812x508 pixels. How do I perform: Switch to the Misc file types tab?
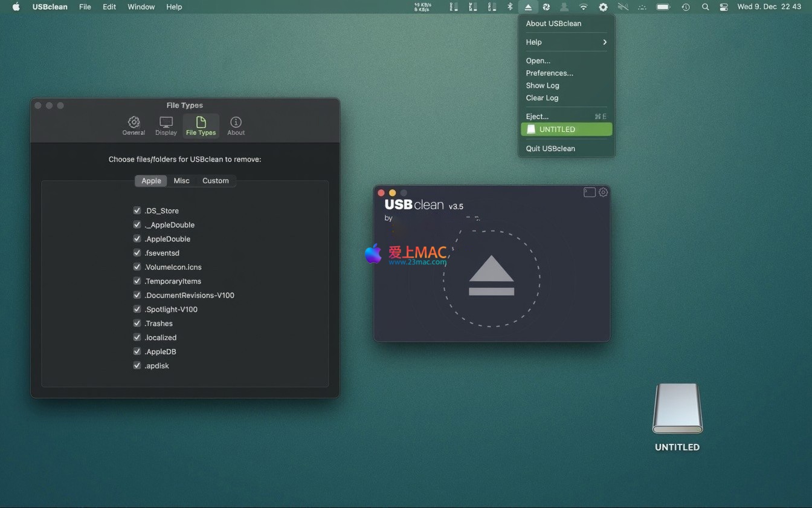click(181, 181)
